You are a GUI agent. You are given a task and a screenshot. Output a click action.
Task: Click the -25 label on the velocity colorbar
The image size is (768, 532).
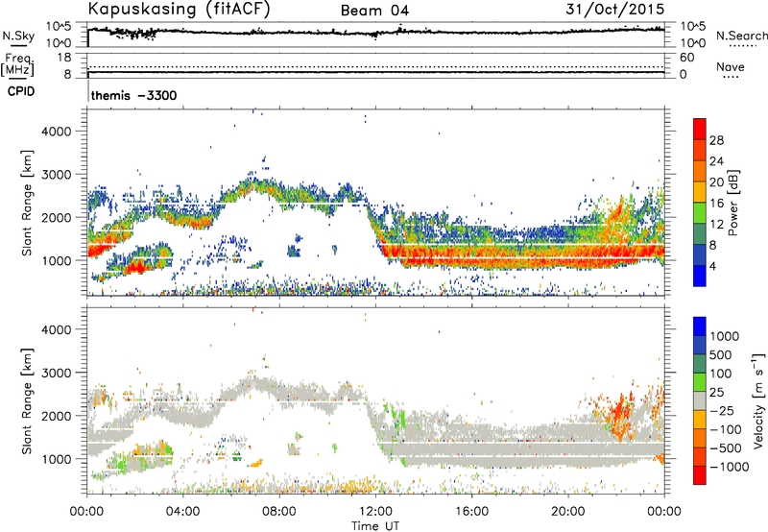722,410
